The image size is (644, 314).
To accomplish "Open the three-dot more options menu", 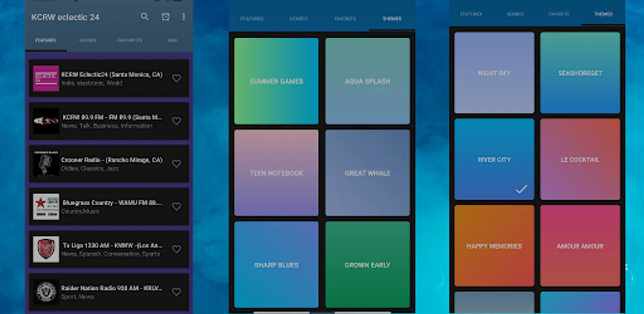I will (183, 17).
